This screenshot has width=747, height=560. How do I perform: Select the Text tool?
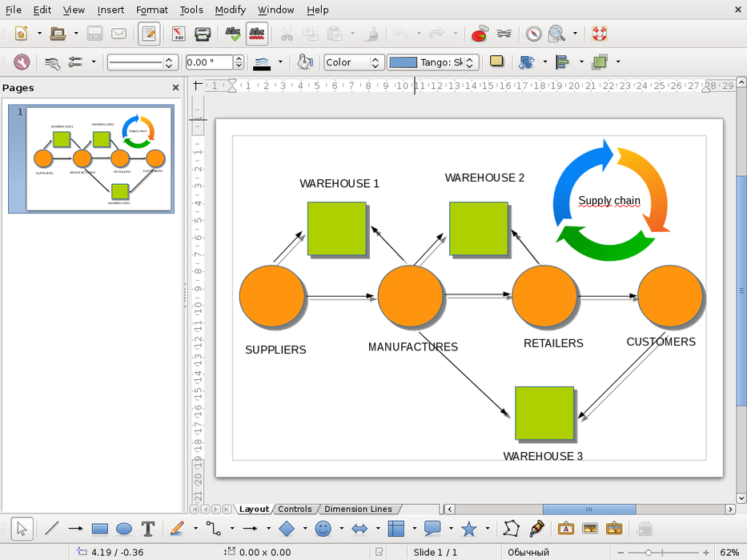pos(148,529)
